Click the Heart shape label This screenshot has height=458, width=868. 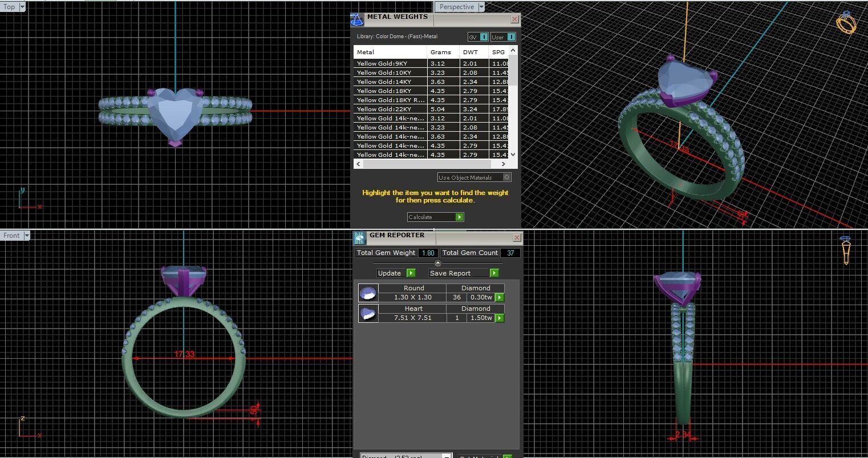tap(413, 309)
